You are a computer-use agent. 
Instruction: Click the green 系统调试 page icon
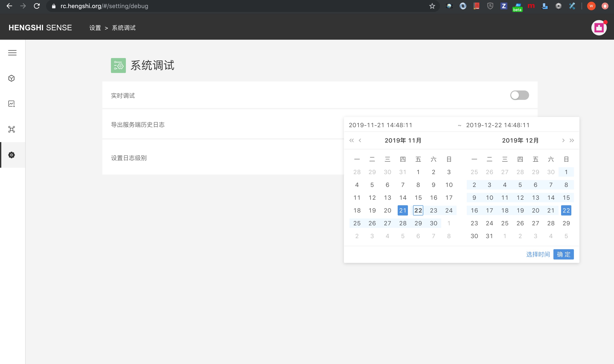(x=118, y=66)
